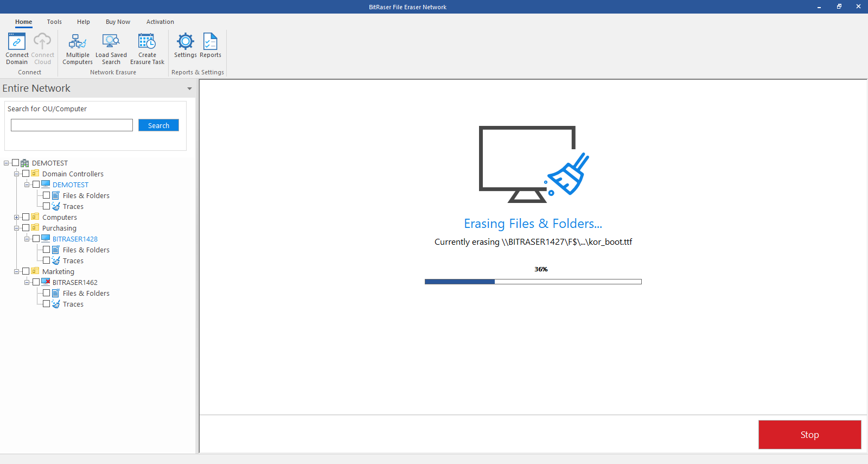Click the BITRASER1428 computer icon
The image size is (868, 464).
click(x=46, y=239)
